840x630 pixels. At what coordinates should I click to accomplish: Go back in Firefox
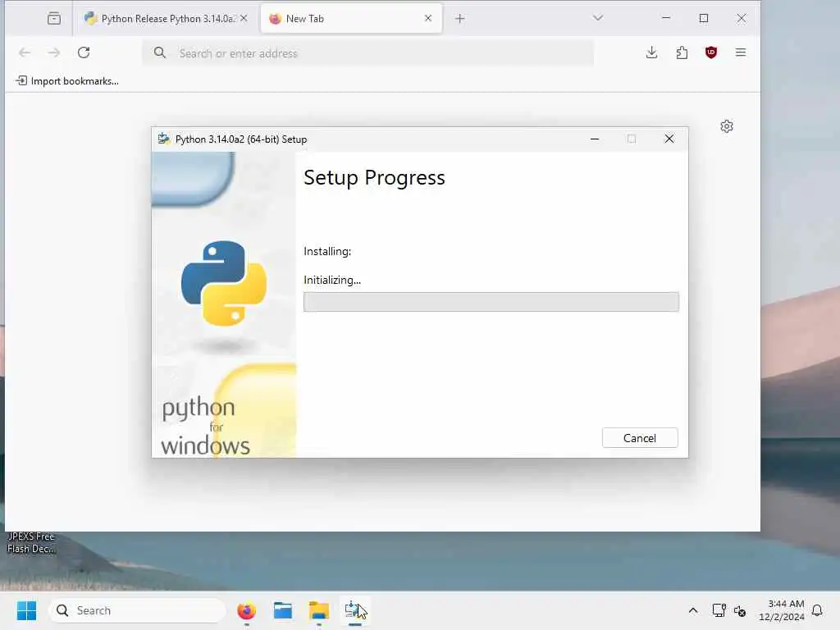25,52
